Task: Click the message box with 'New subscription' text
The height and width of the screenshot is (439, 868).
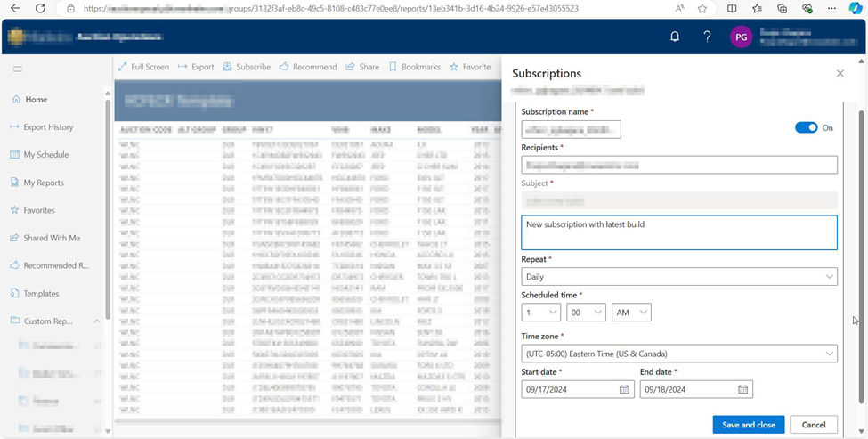Action: click(679, 232)
